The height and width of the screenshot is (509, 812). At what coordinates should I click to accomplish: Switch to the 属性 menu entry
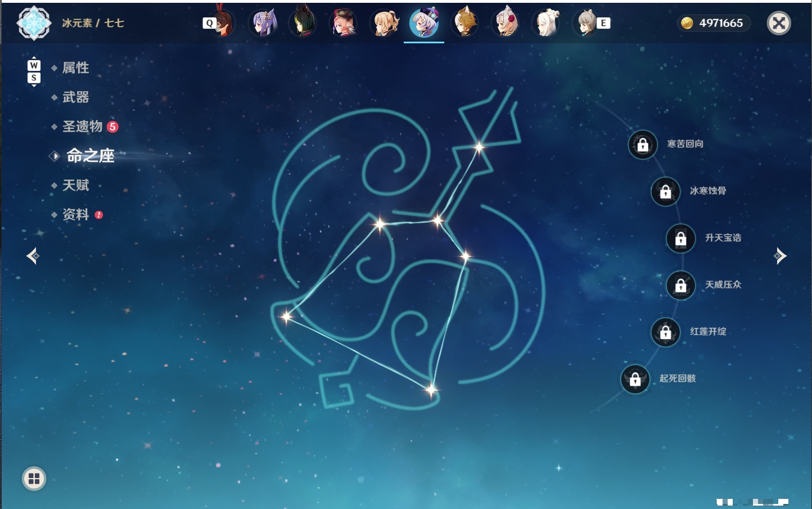tap(75, 68)
